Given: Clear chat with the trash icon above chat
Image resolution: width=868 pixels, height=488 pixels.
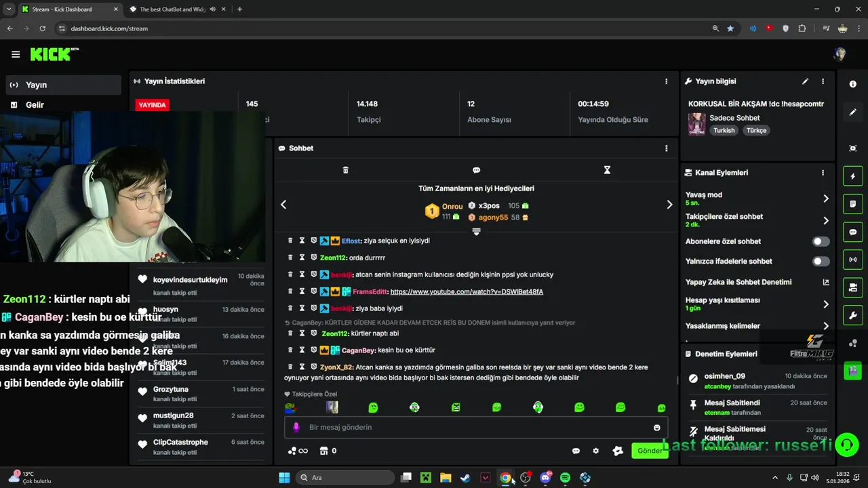Looking at the screenshot, I should 345,170.
